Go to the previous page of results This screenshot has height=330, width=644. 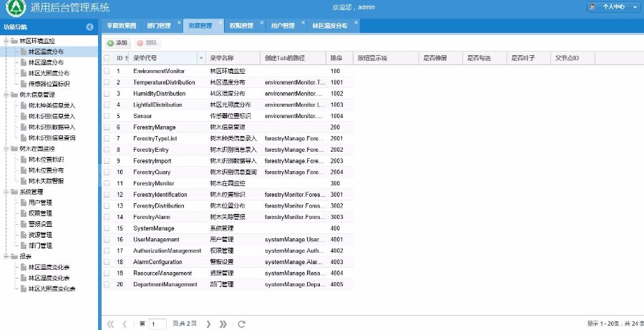click(125, 324)
